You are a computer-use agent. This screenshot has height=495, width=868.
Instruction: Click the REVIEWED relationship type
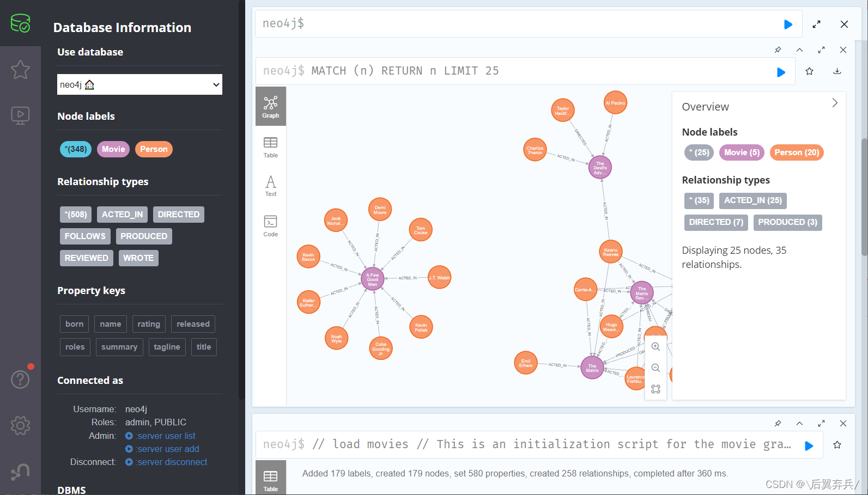87,258
